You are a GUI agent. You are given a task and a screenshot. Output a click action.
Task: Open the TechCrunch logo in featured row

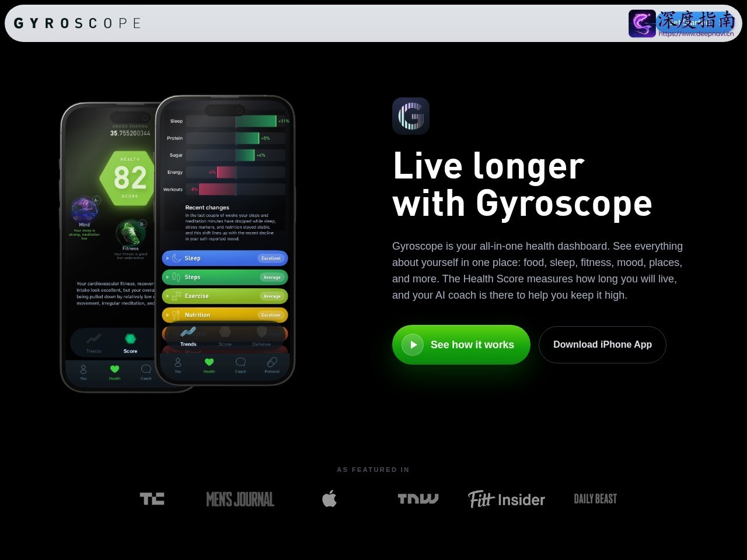[152, 499]
